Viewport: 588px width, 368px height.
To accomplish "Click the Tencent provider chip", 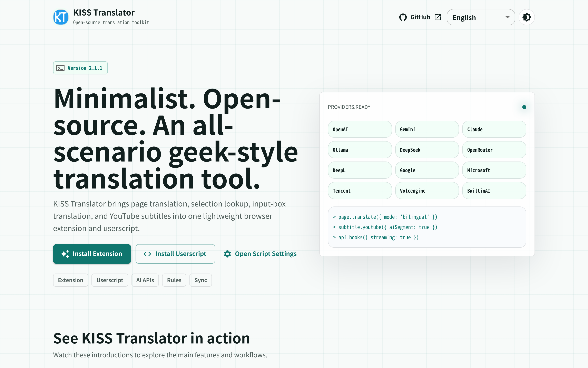I will point(360,191).
